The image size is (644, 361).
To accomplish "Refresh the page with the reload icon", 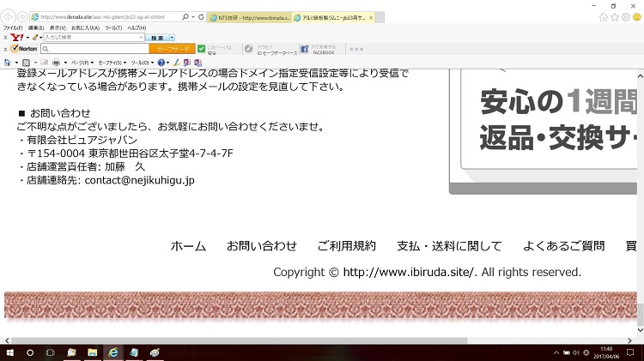I will pyautogui.click(x=201, y=16).
